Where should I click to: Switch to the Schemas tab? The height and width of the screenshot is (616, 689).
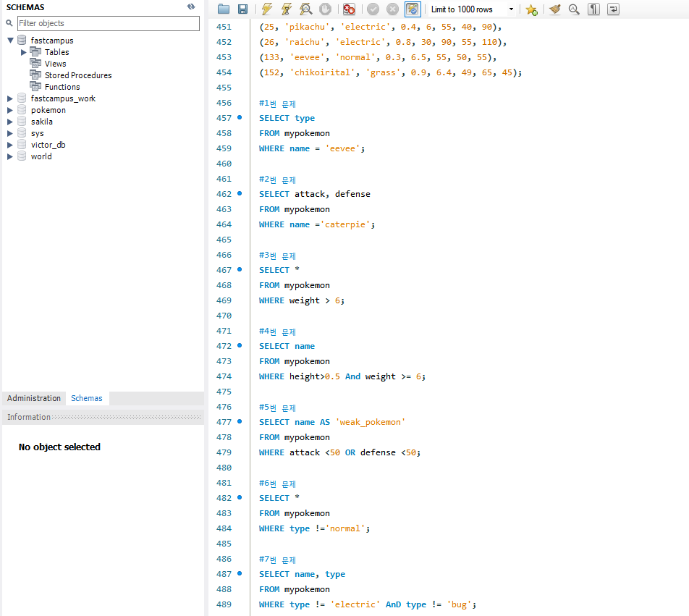pyautogui.click(x=87, y=398)
